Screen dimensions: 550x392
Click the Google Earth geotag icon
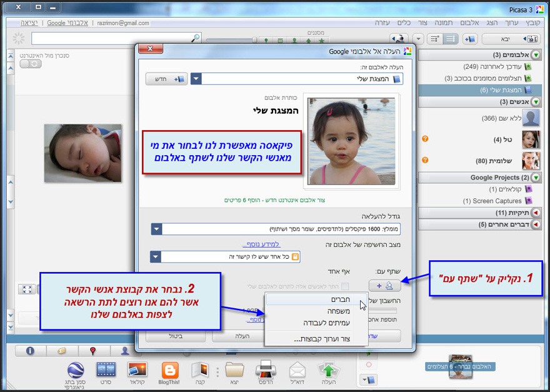point(75,371)
